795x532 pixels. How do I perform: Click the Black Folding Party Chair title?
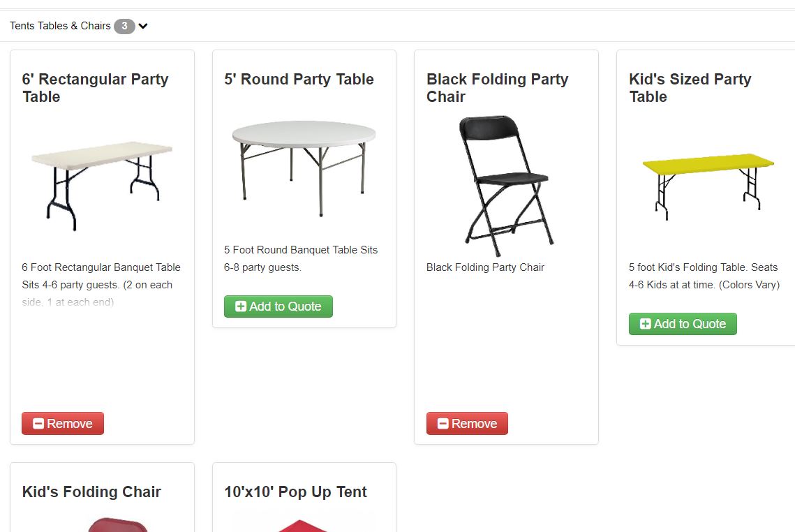[x=497, y=88]
